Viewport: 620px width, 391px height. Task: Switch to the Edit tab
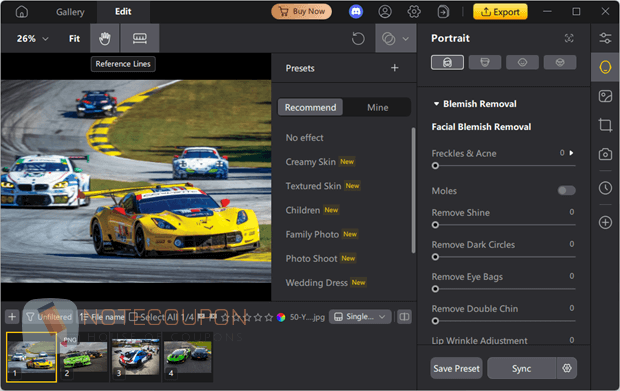click(123, 11)
